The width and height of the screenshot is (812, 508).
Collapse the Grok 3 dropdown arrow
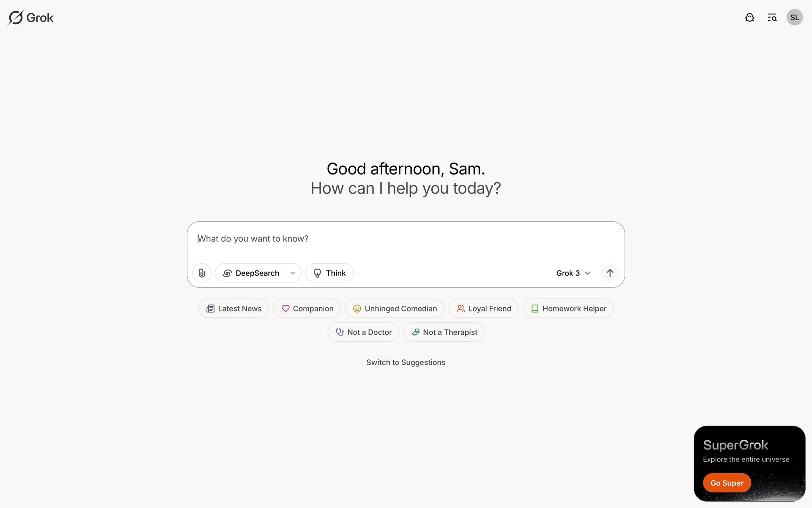pos(587,273)
